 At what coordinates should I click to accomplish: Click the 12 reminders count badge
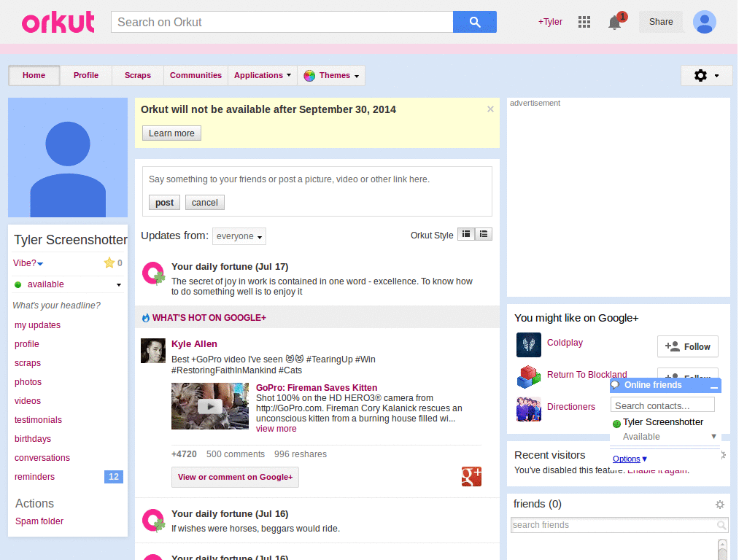click(x=114, y=477)
